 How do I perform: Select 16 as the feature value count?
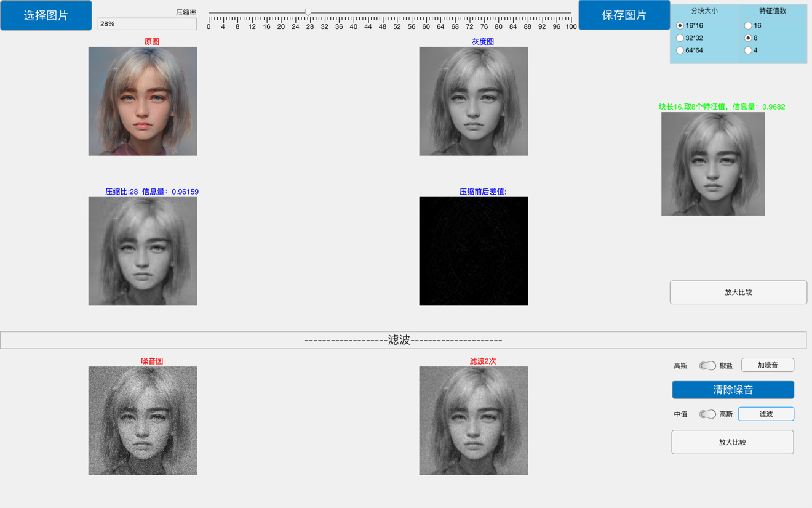pyautogui.click(x=748, y=25)
